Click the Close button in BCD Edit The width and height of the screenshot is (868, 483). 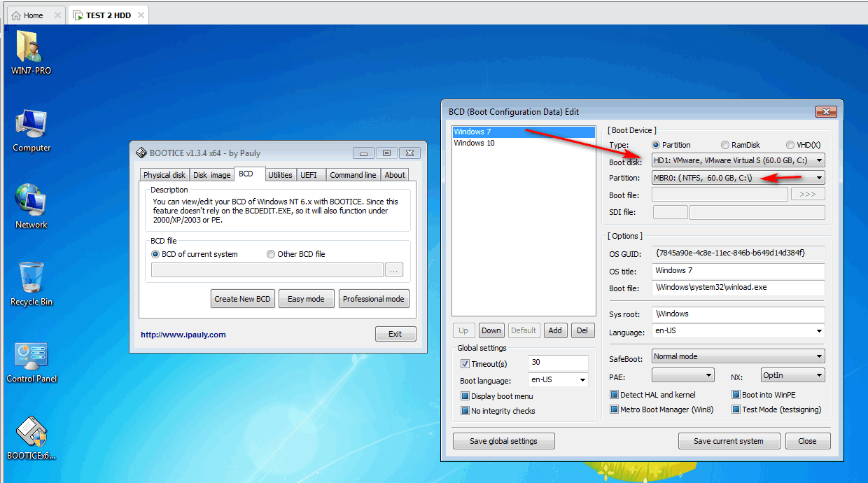coord(807,441)
